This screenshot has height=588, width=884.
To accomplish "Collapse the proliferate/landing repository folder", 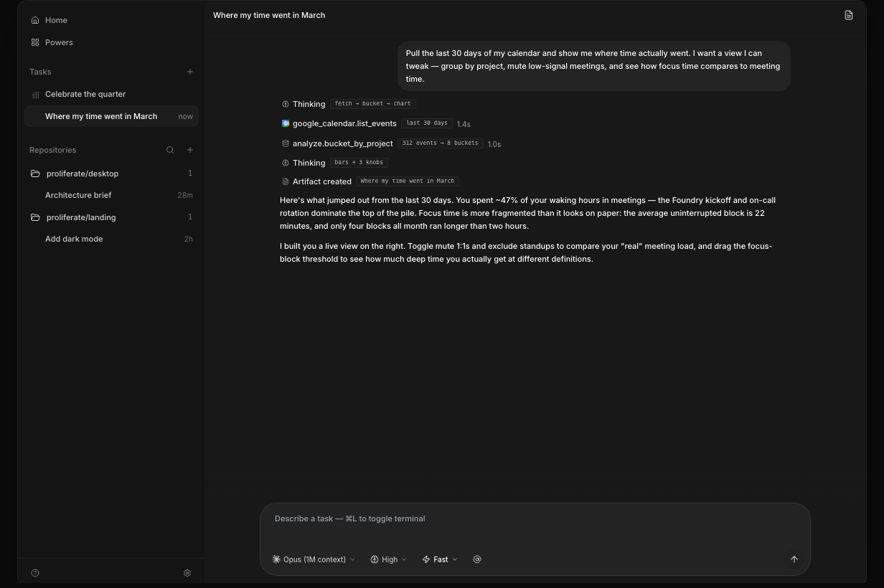I will pyautogui.click(x=35, y=217).
